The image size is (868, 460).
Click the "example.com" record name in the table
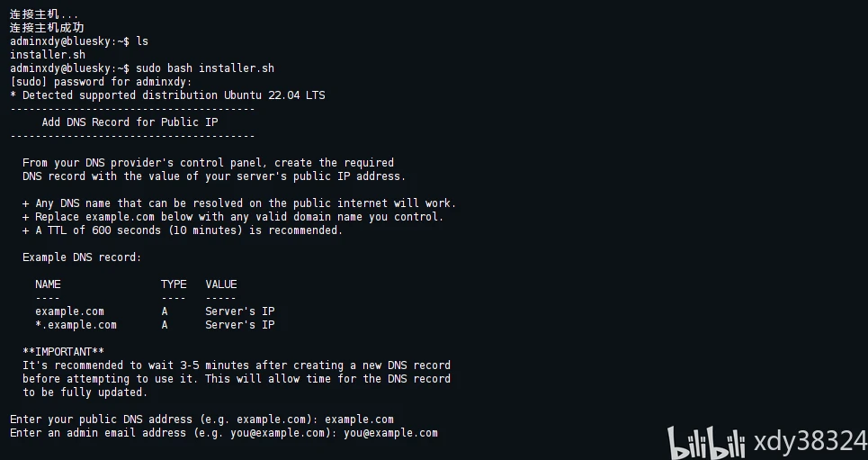69,311
